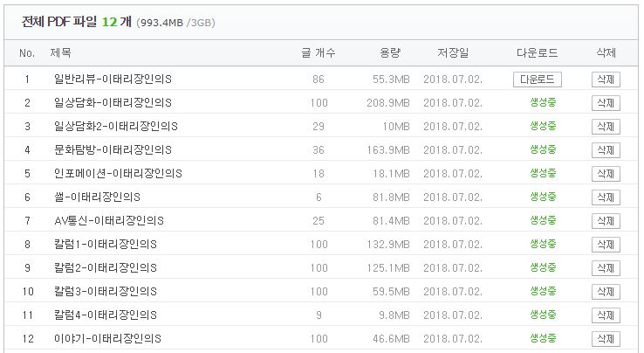The width and height of the screenshot is (644, 353).
Task: Click 생성중 status for 칼럼3-이태리장인의S
Action: tap(543, 291)
